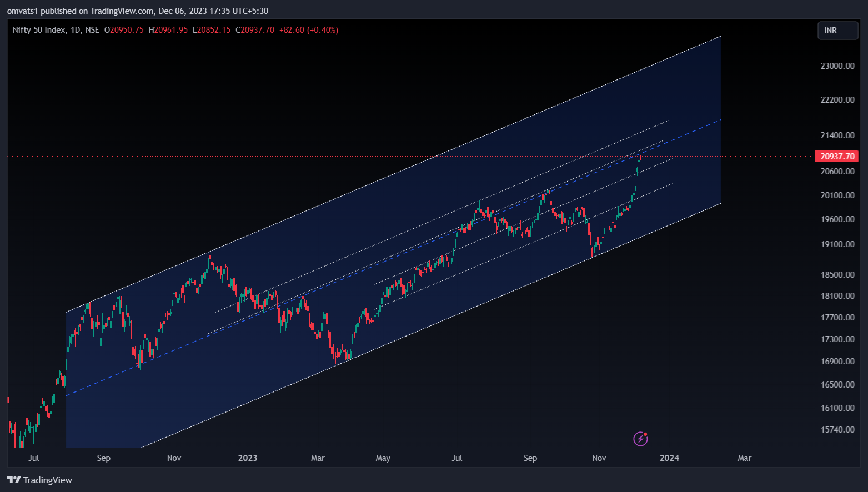Click the 16500.00 price axis label
The width and height of the screenshot is (868, 492).
tap(837, 384)
